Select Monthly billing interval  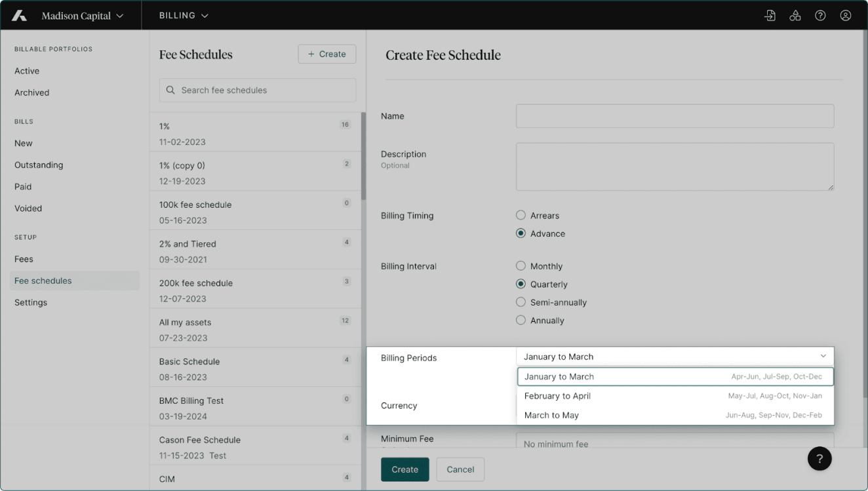[521, 266]
